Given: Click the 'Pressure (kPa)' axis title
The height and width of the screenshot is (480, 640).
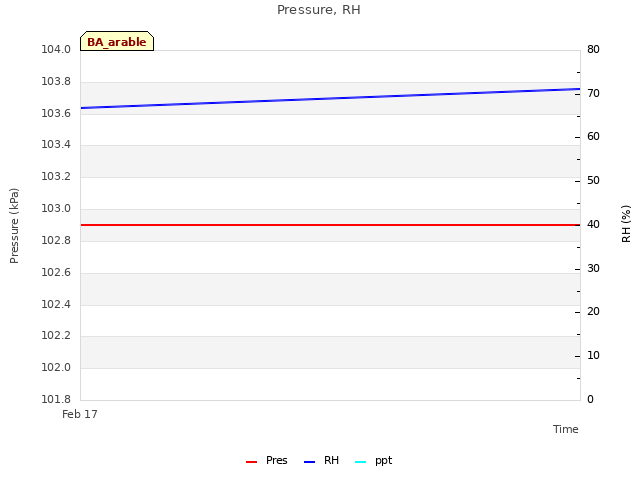Looking at the screenshot, I should 14,226.
